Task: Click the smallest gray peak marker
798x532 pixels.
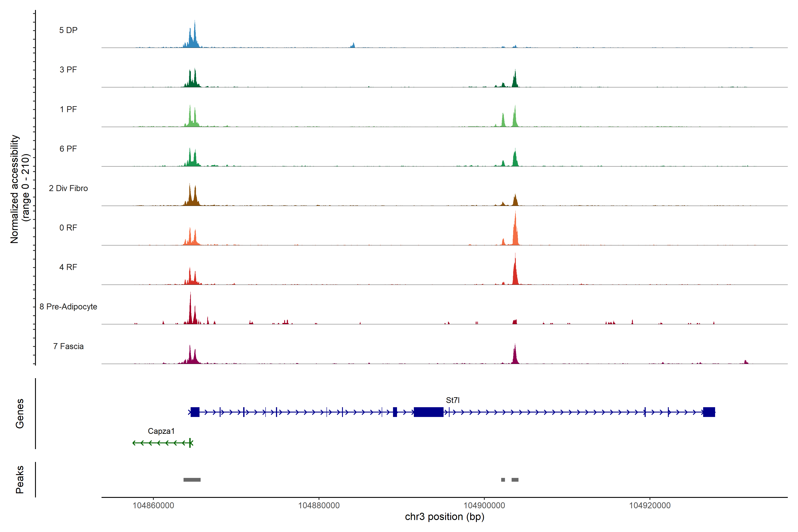Action: click(x=503, y=480)
